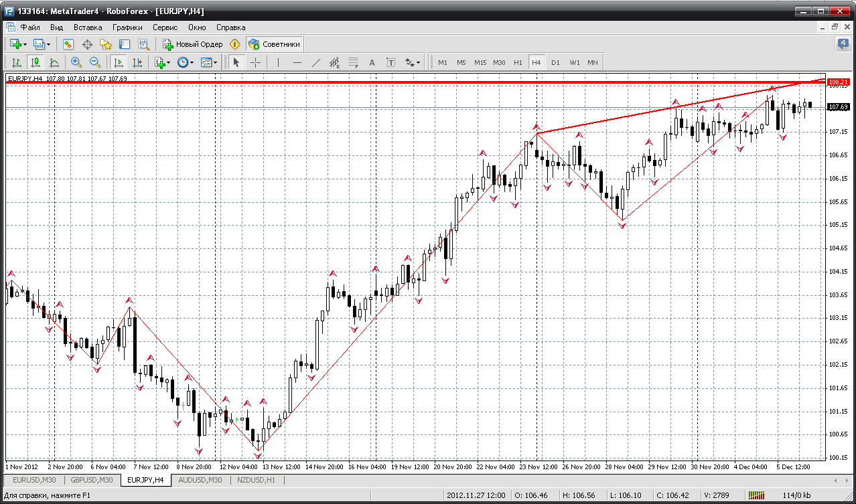The height and width of the screenshot is (504, 856).
Task: Draw a vertical line tool
Action: [x=278, y=62]
